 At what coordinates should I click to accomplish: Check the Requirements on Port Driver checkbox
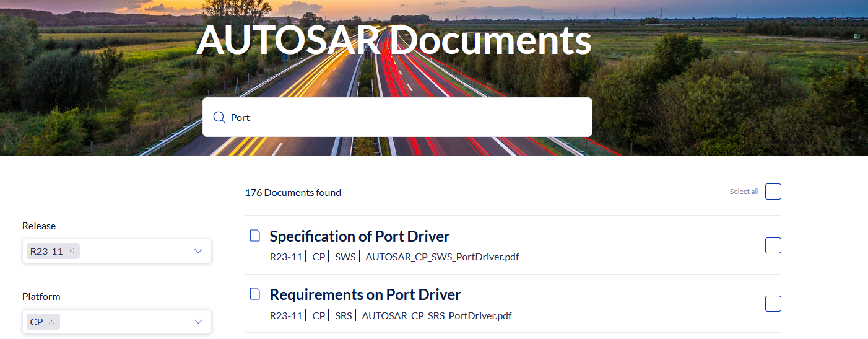[x=773, y=304]
